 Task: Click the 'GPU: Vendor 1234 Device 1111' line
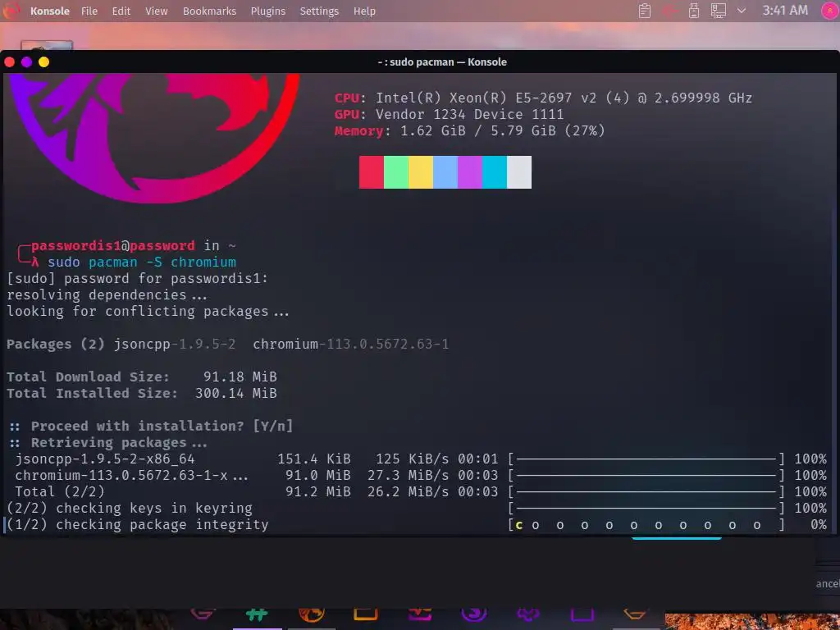[449, 115]
